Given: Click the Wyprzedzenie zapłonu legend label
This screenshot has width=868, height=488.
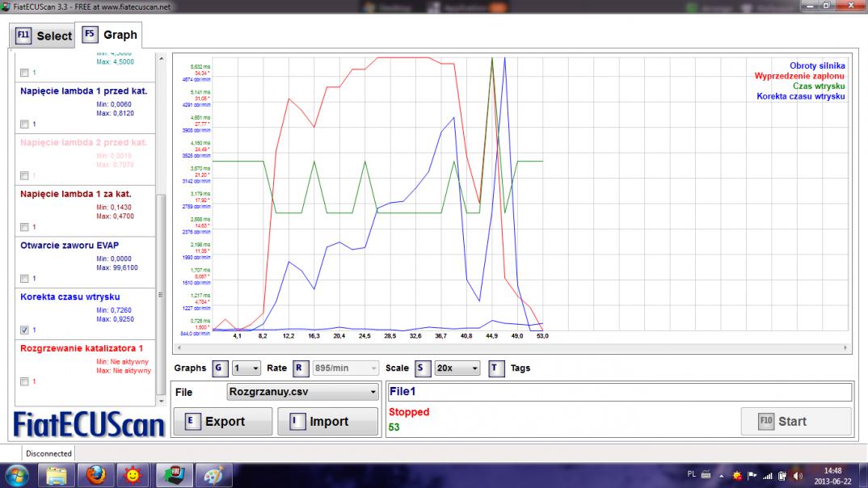Looking at the screenshot, I should coord(799,76).
